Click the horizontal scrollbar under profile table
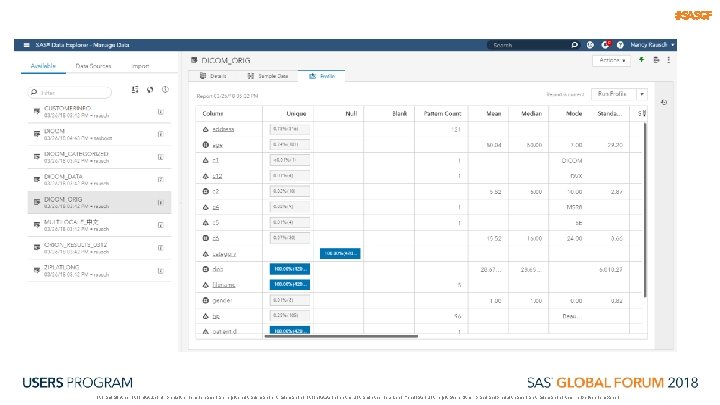 341,337
